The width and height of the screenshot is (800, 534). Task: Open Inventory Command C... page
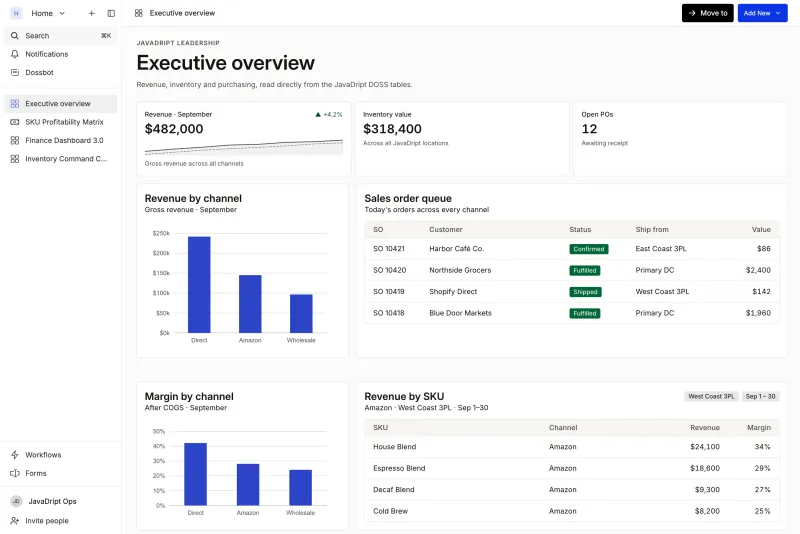click(x=61, y=159)
